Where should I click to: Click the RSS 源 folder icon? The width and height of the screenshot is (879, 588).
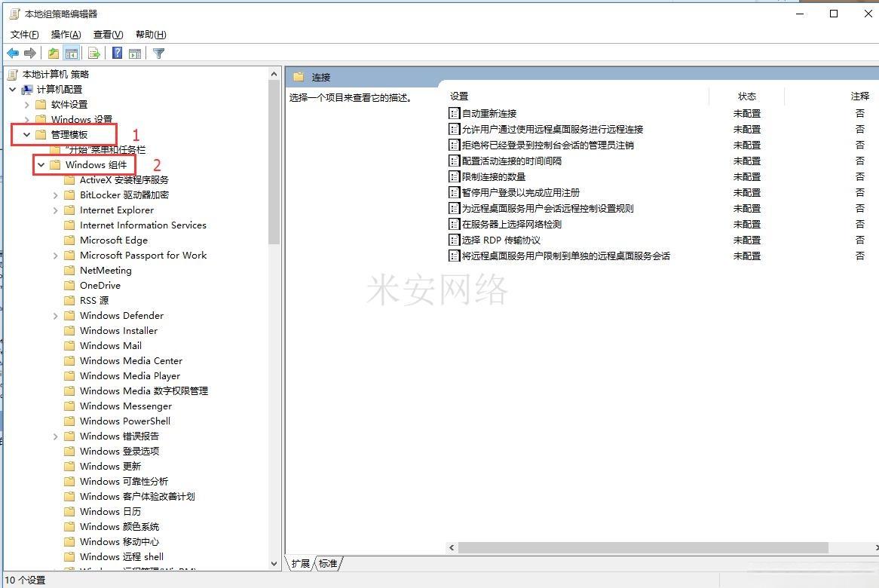69,301
